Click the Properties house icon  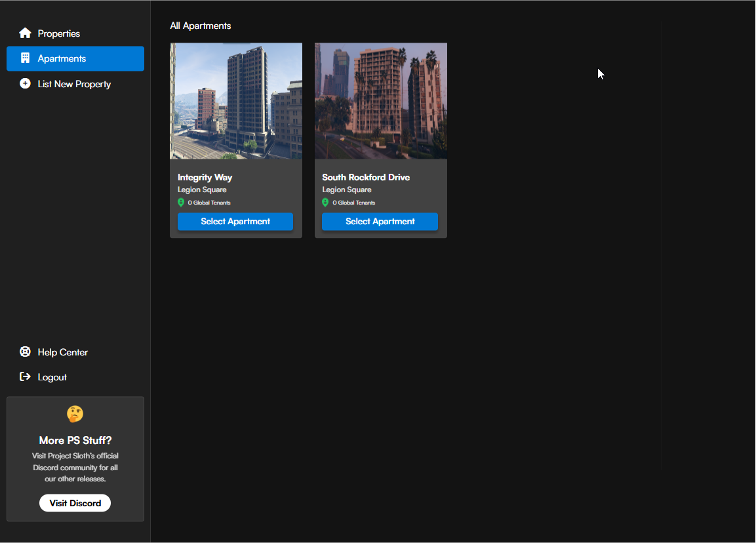[x=25, y=33]
